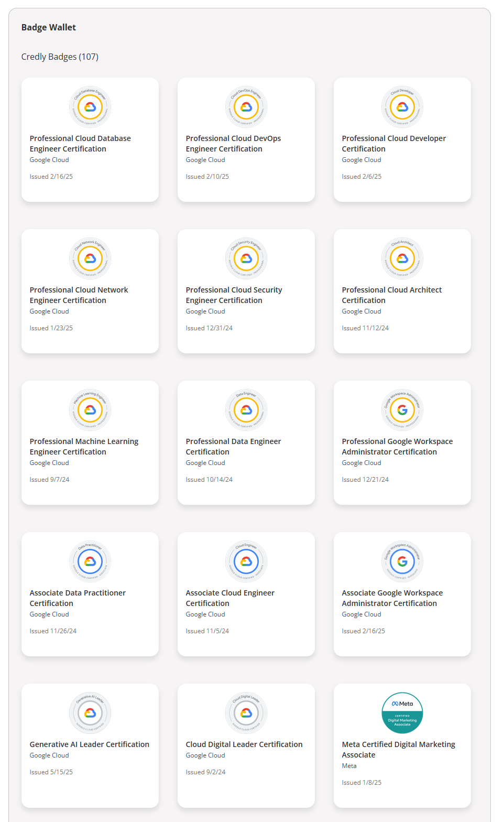The image size is (504, 822).
Task: Click the Badge Wallet heading
Action: [x=49, y=27]
